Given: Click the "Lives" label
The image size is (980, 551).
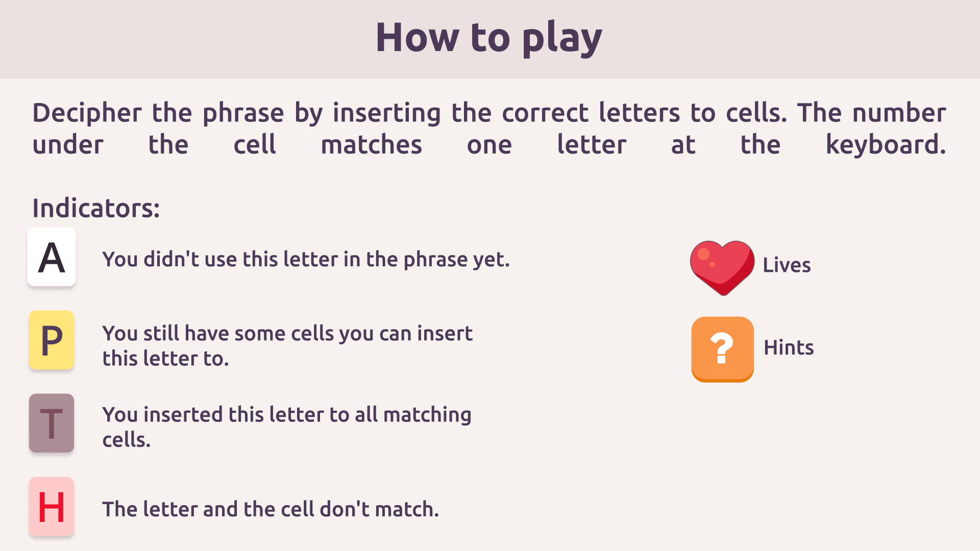Looking at the screenshot, I should pos(787,265).
